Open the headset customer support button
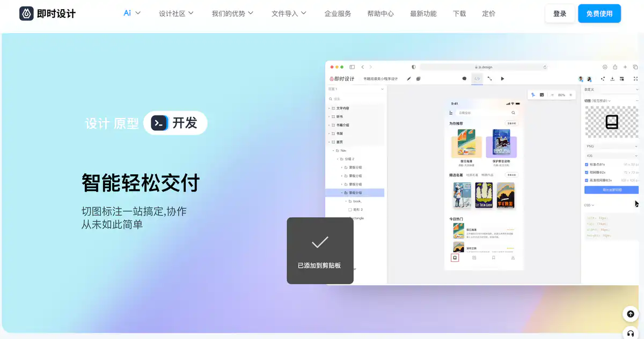The height and width of the screenshot is (339, 644). coord(631,333)
